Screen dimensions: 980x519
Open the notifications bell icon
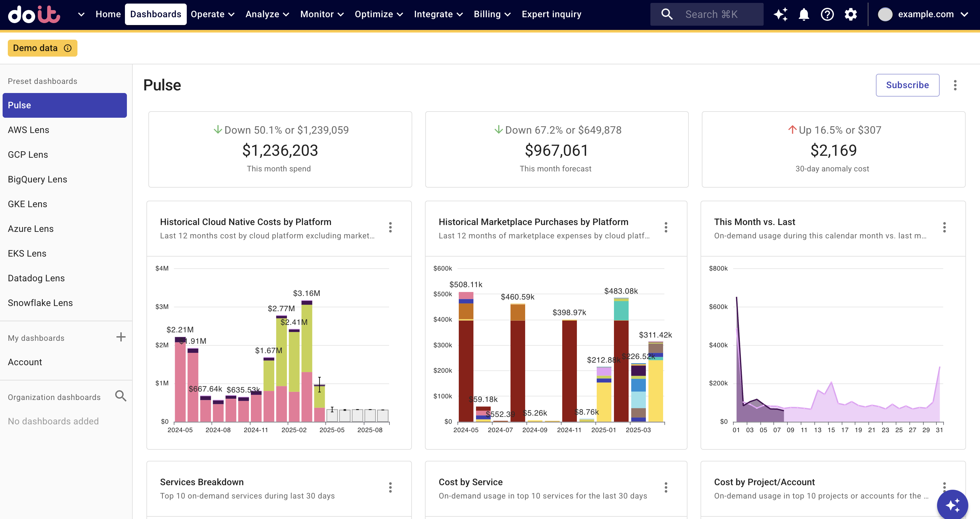(803, 14)
